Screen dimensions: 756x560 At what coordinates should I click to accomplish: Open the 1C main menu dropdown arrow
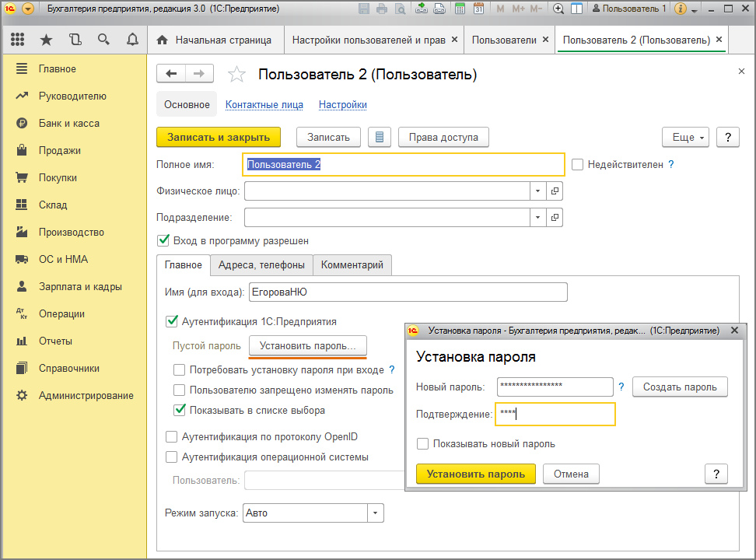pos(28,9)
